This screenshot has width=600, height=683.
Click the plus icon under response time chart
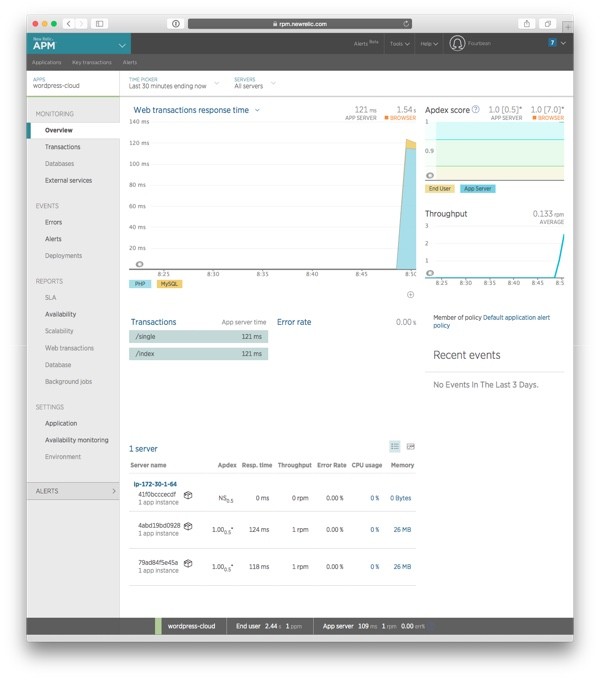tap(410, 295)
